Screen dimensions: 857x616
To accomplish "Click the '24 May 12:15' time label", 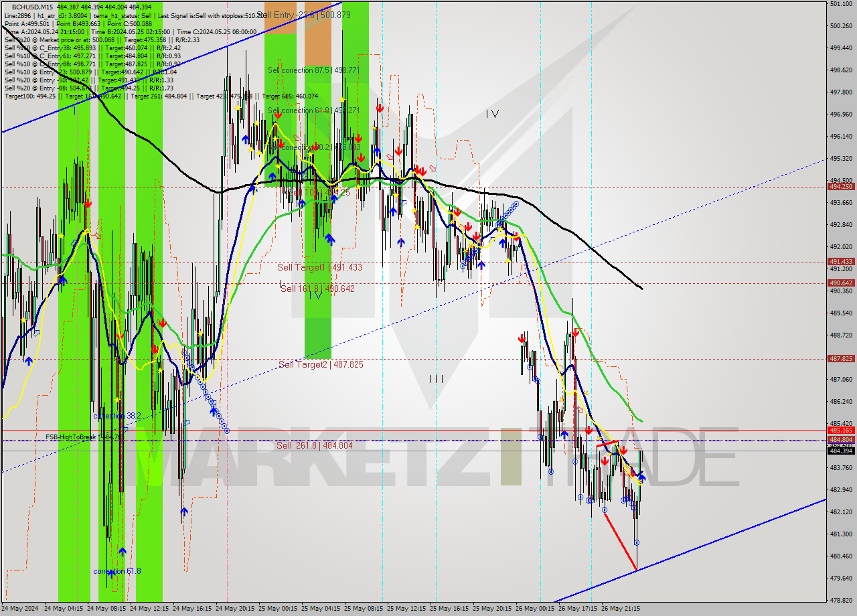I will click(149, 609).
